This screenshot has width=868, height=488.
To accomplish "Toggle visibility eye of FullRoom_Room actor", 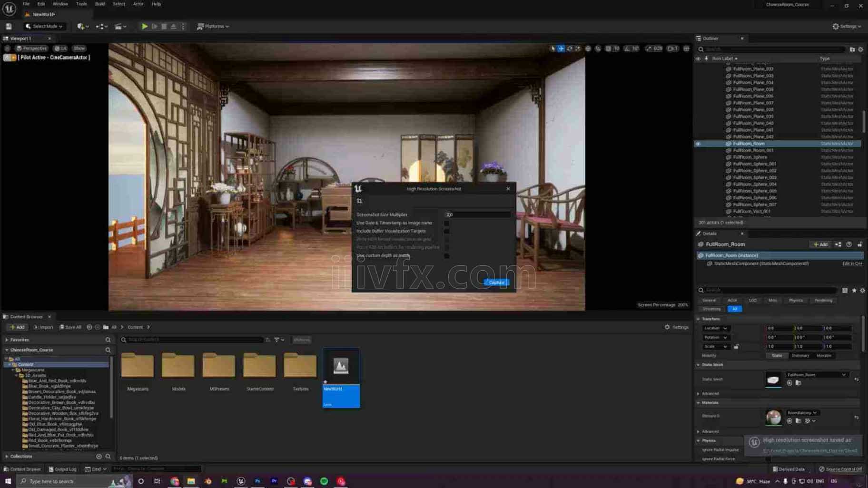I will point(698,144).
